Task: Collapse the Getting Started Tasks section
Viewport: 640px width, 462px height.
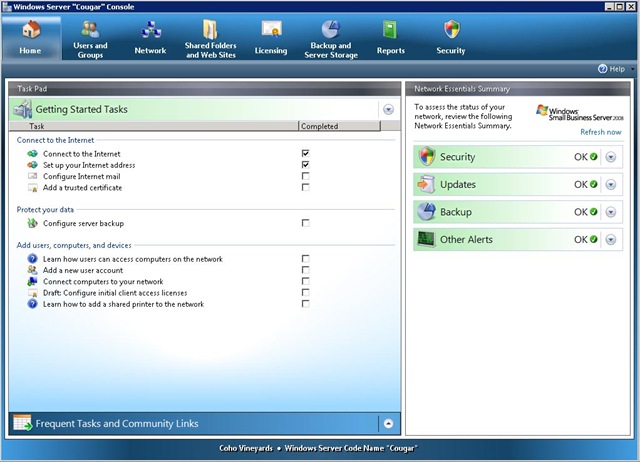Action: [x=388, y=109]
